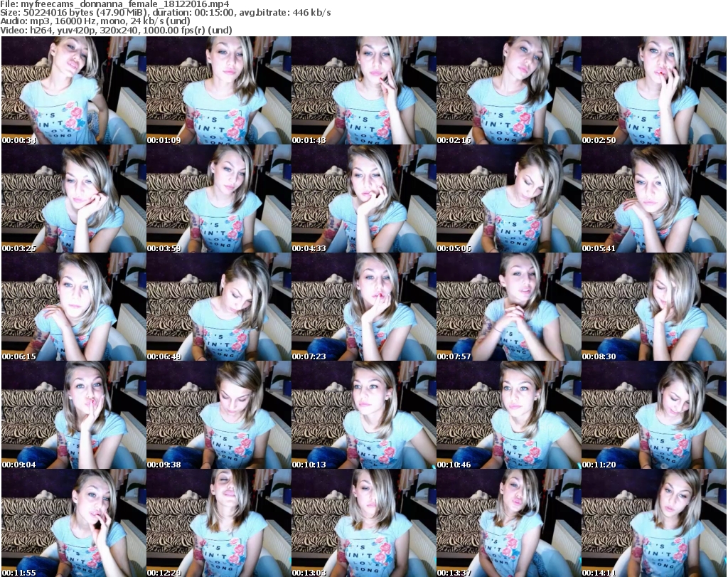The height and width of the screenshot is (577, 728).
Task: Pick the frame timestamped 00:08:30
Action: 654,307
